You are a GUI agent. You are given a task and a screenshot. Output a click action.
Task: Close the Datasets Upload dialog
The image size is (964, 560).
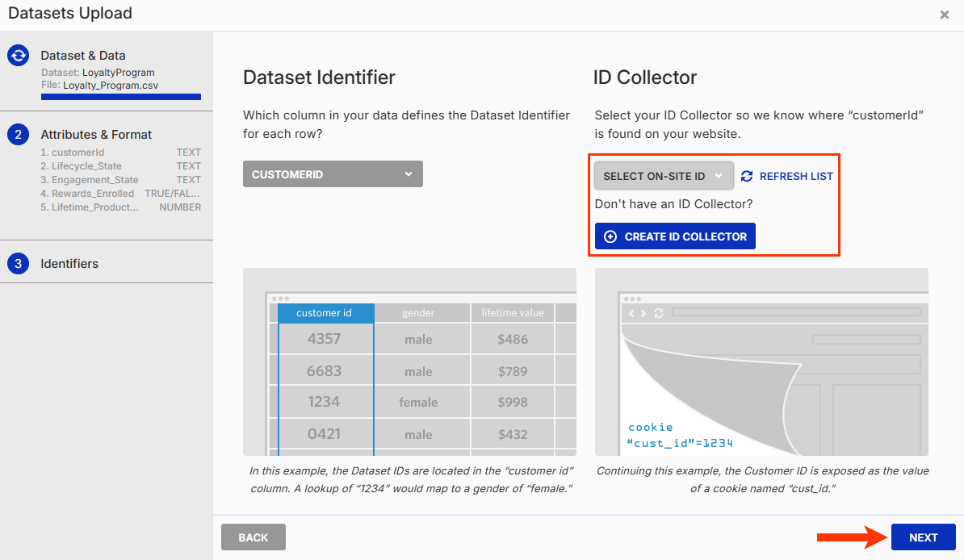pos(945,15)
